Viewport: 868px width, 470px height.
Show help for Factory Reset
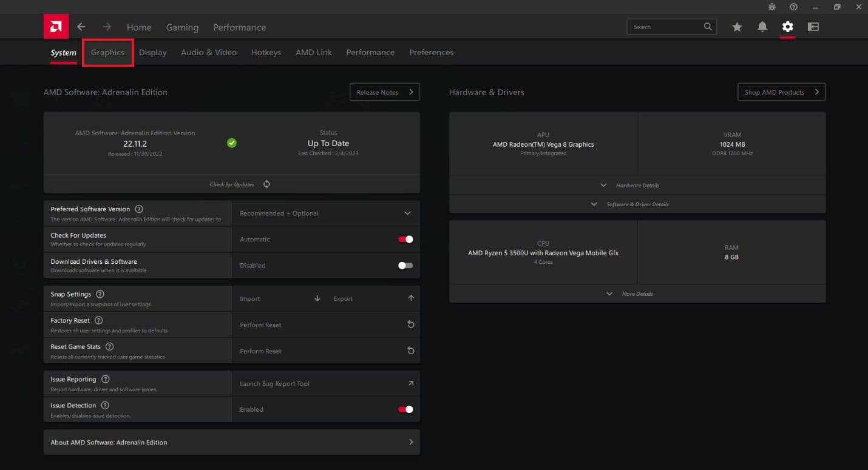tap(99, 320)
